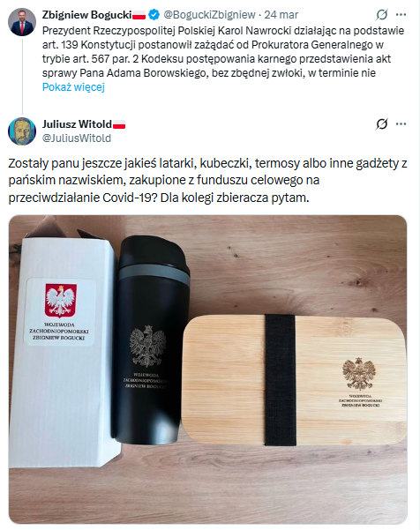Viewport: 420px width, 530px height.
Task: Open the @JuliusWitold handle link
Action: pyautogui.click(x=77, y=138)
